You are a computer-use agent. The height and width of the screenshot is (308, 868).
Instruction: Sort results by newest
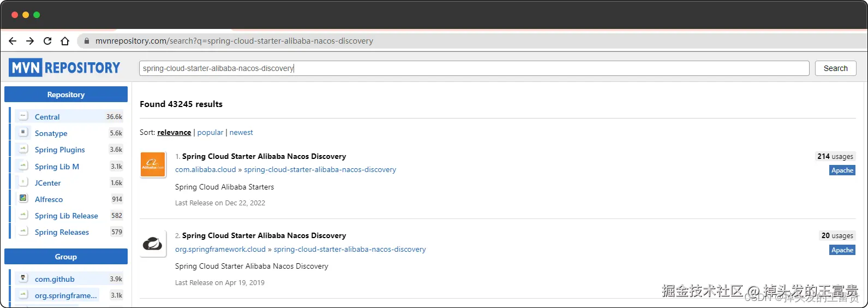point(241,132)
